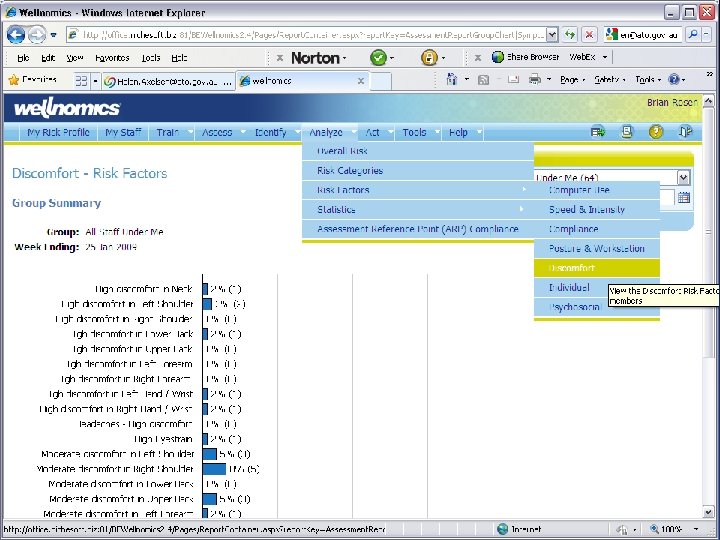This screenshot has width=720, height=540.
Task: Expand the Statistics submenu
Action: tap(417, 209)
